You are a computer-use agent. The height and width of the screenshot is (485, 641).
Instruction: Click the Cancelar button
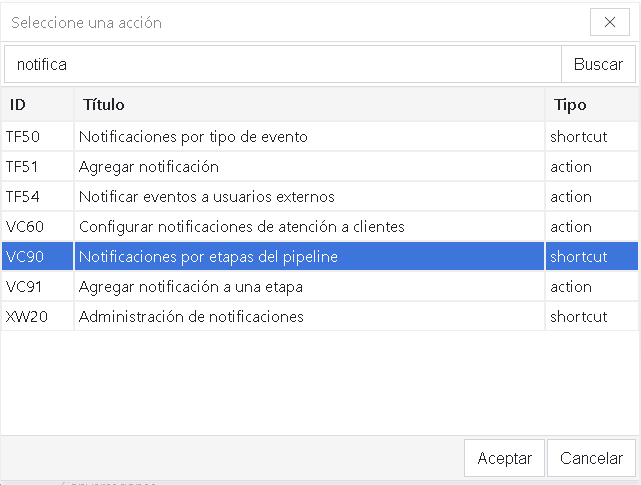[x=591, y=458]
